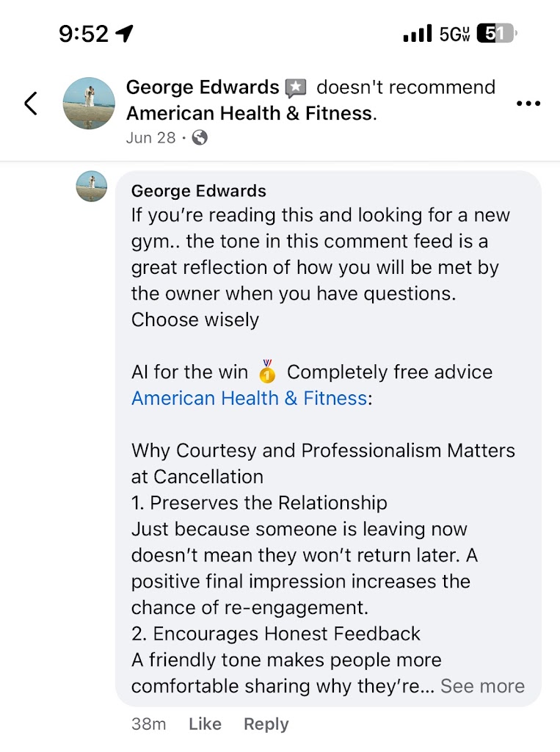Like George Edwards' comment
Screen dimensions: 560x752
[205, 724]
